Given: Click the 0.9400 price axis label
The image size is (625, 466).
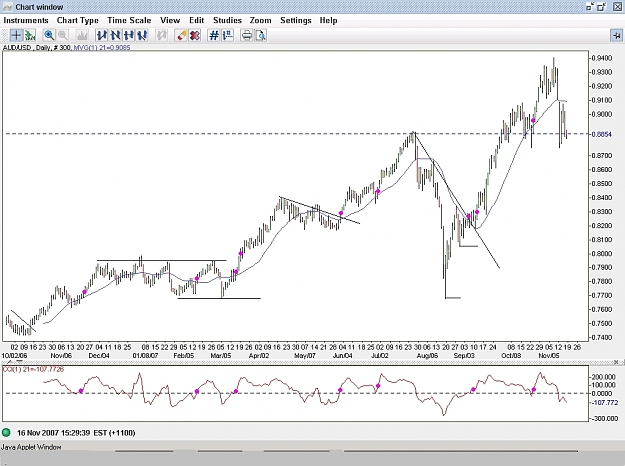Looking at the screenshot, I should pyautogui.click(x=601, y=58).
